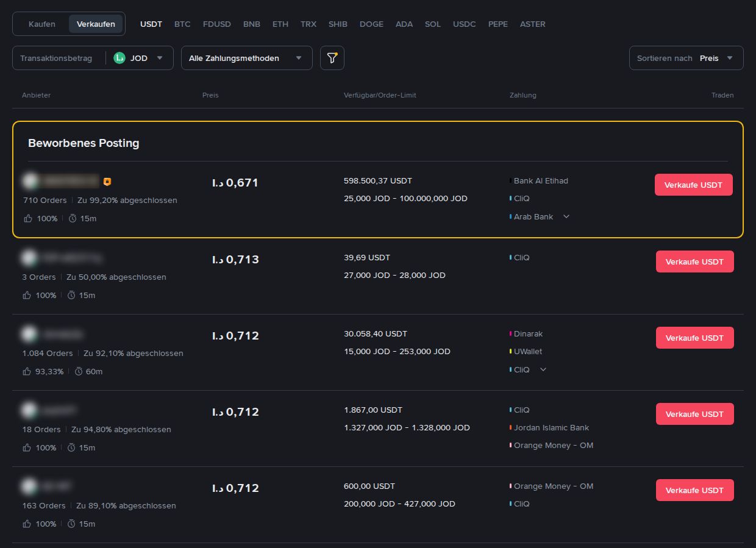Click the Transaktionsbetrag input field
The width and height of the screenshot is (756, 548).
pos(59,58)
